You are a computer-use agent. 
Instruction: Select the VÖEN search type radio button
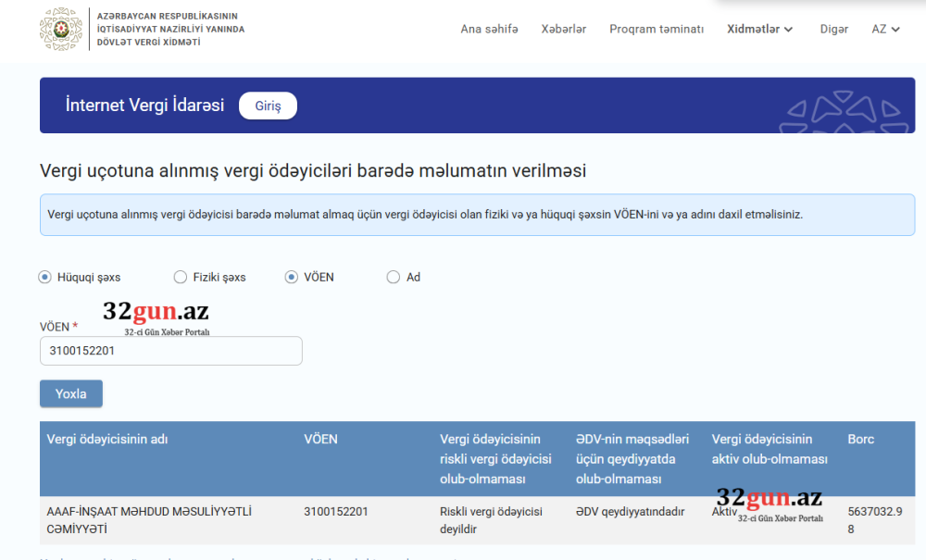coord(292,277)
